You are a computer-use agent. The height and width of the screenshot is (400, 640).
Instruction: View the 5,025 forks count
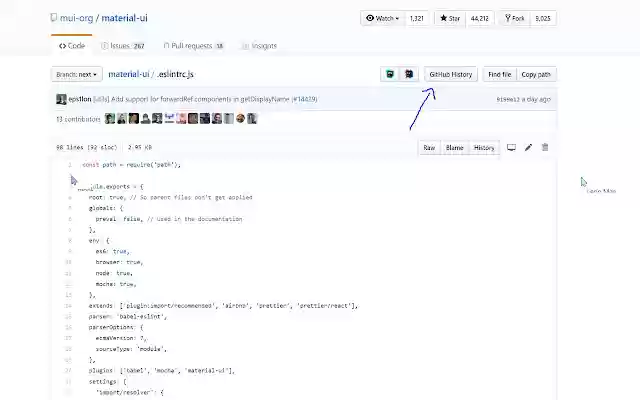coord(543,18)
